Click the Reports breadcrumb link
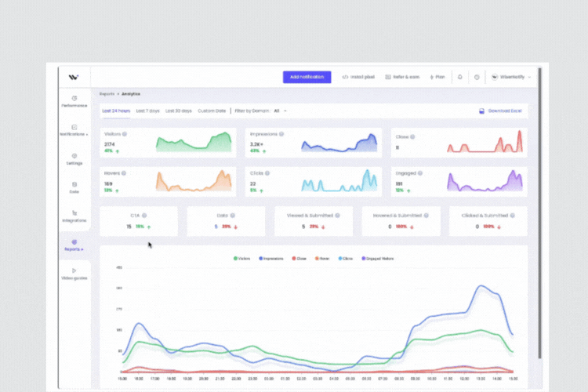Viewport: 588px width, 392px height. (107, 94)
